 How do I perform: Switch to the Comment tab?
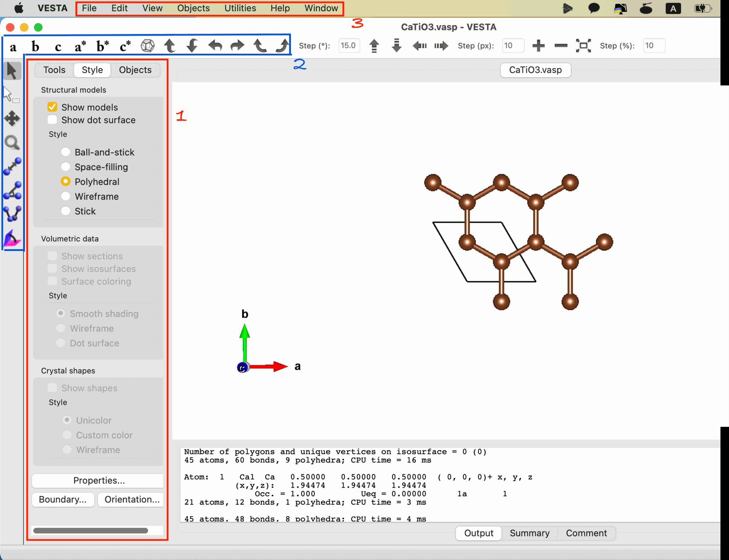[586, 533]
